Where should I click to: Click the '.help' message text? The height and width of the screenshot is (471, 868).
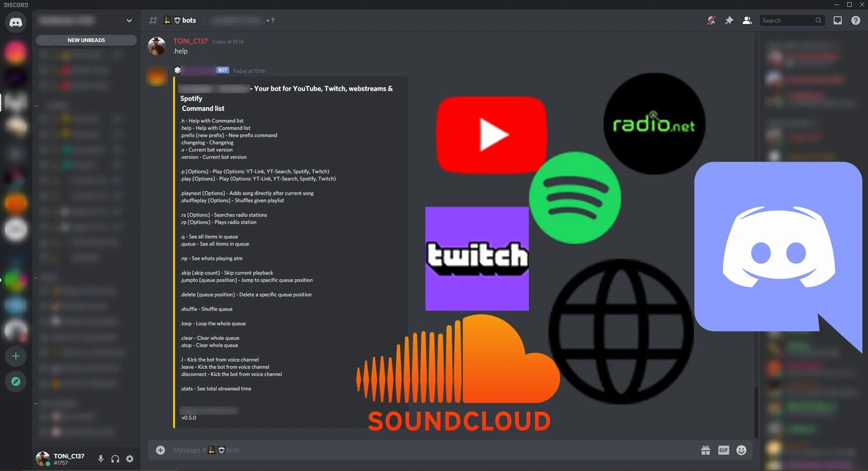tap(180, 51)
